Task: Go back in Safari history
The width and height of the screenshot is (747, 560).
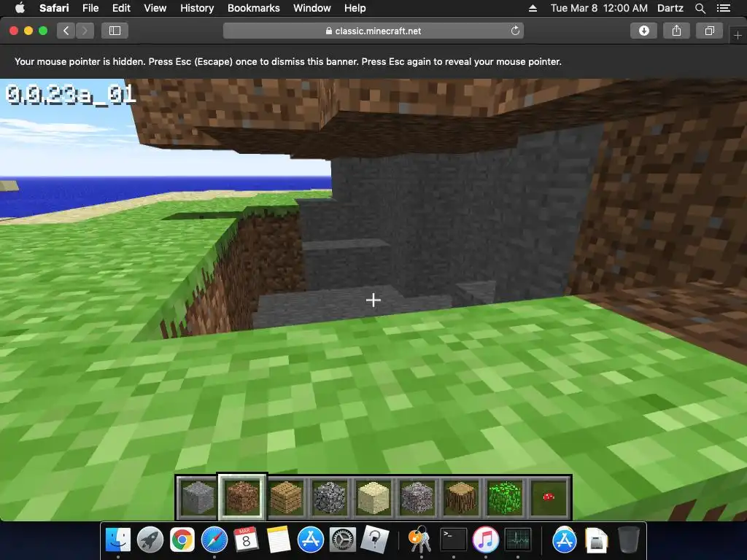Action: (x=66, y=31)
